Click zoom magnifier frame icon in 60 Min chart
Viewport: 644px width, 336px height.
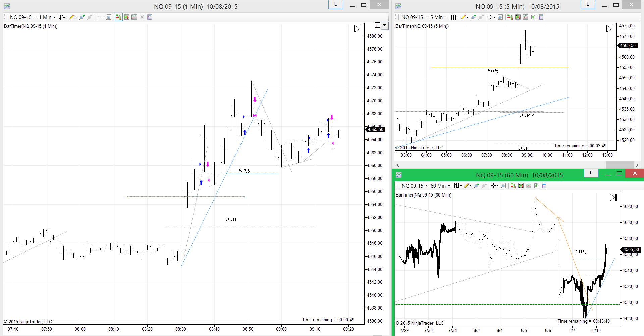pos(503,186)
